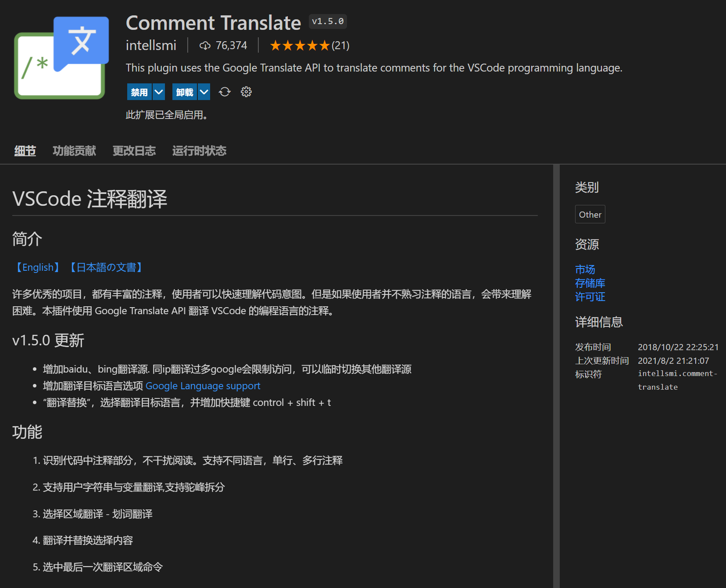Click the download count icon showing 76,374
726x588 pixels.
pos(205,45)
